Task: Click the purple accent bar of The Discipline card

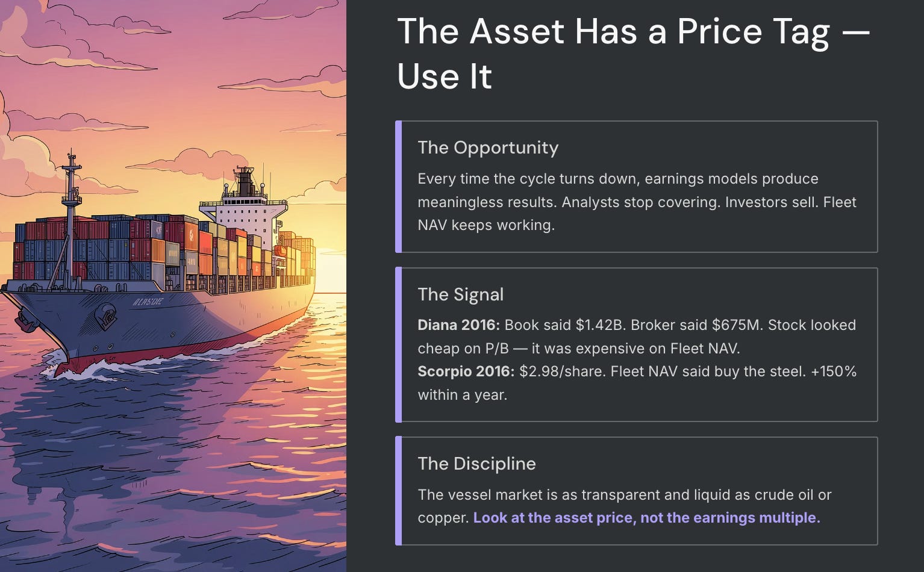Action: [398, 491]
